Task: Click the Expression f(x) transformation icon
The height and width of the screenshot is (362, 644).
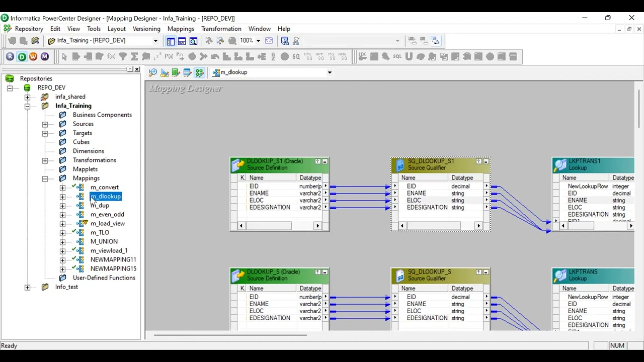Action: pyautogui.click(x=111, y=57)
